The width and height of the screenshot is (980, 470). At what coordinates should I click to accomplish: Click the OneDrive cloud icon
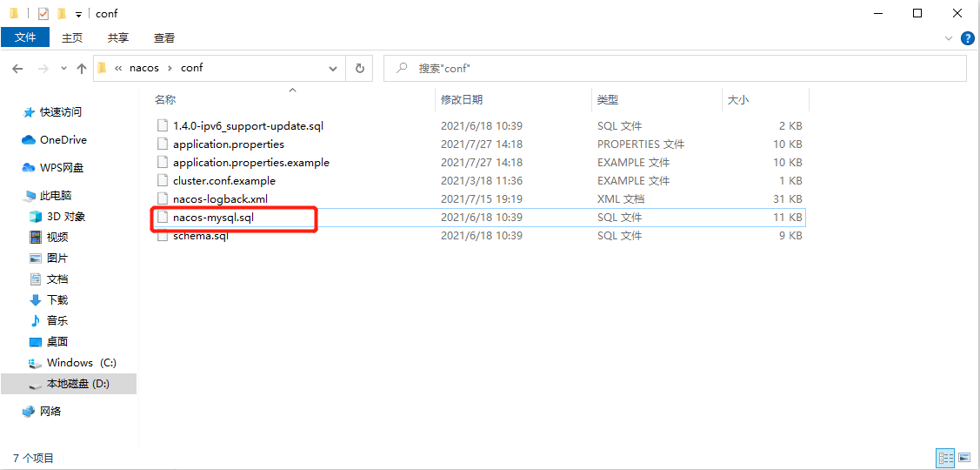(x=28, y=140)
